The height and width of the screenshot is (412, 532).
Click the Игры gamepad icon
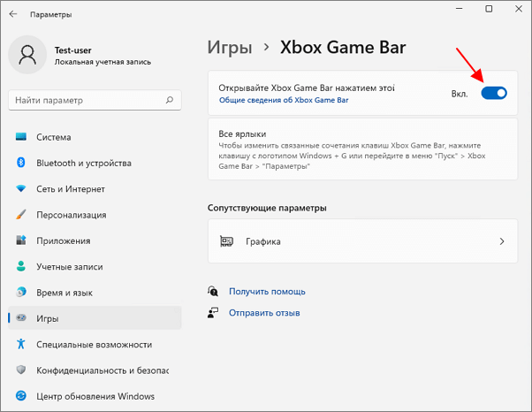click(x=21, y=318)
